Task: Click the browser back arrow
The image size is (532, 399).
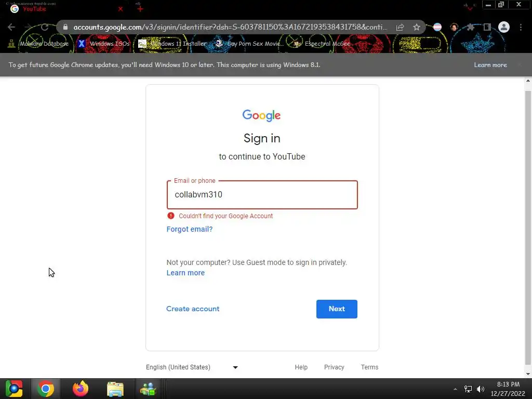Action: click(x=11, y=27)
